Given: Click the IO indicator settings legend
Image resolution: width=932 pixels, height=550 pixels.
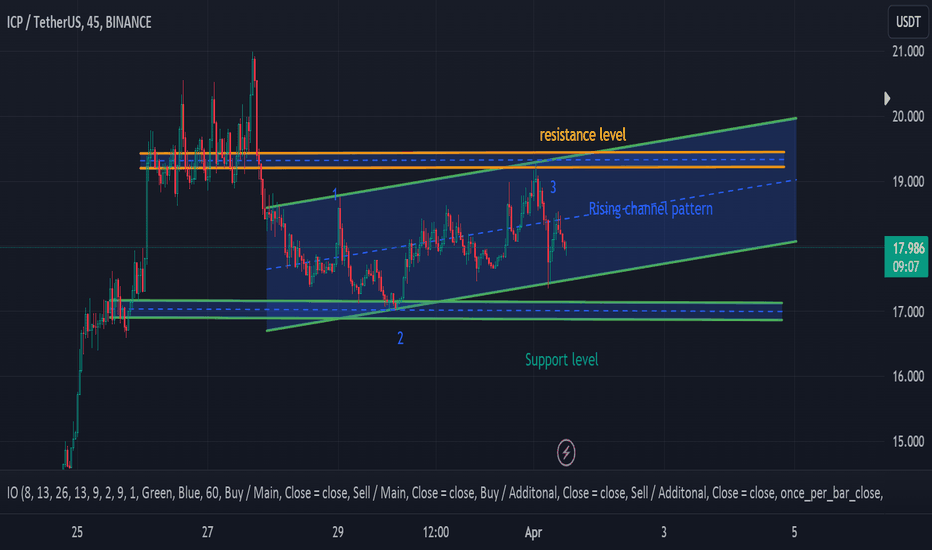Looking at the screenshot, I should click(445, 493).
